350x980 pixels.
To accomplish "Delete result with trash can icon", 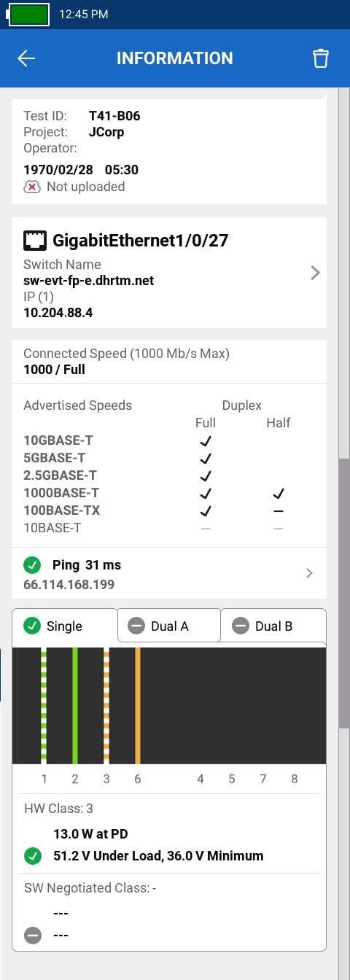I will tap(320, 59).
